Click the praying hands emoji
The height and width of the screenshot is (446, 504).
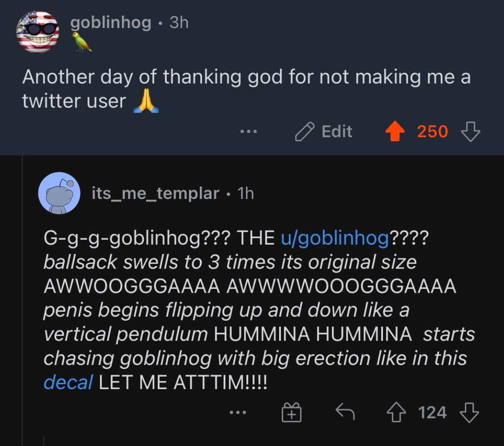click(x=146, y=102)
